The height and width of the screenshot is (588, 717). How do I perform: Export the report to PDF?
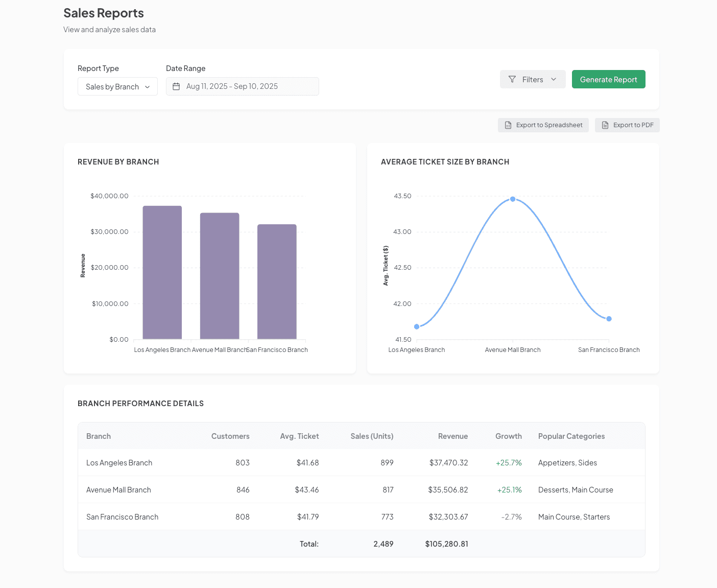click(627, 125)
